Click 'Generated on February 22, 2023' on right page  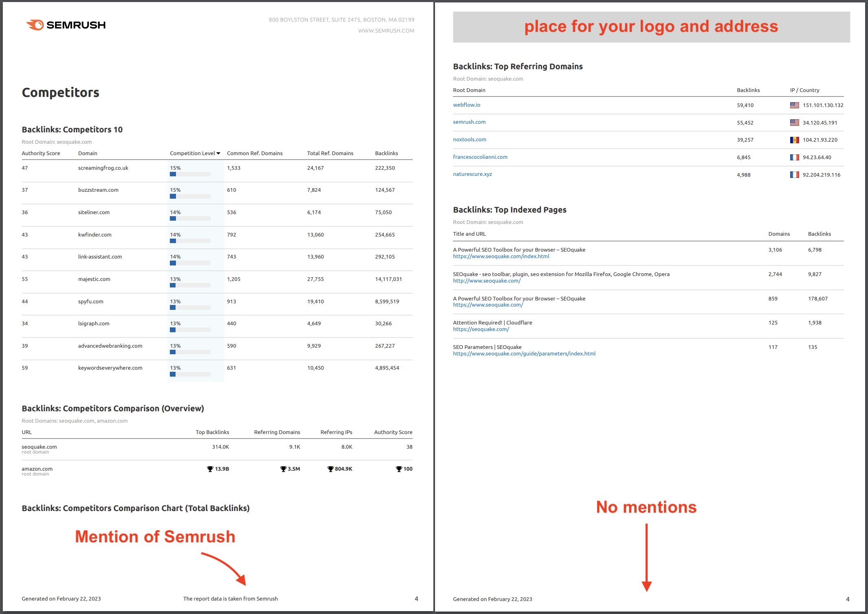tap(492, 599)
